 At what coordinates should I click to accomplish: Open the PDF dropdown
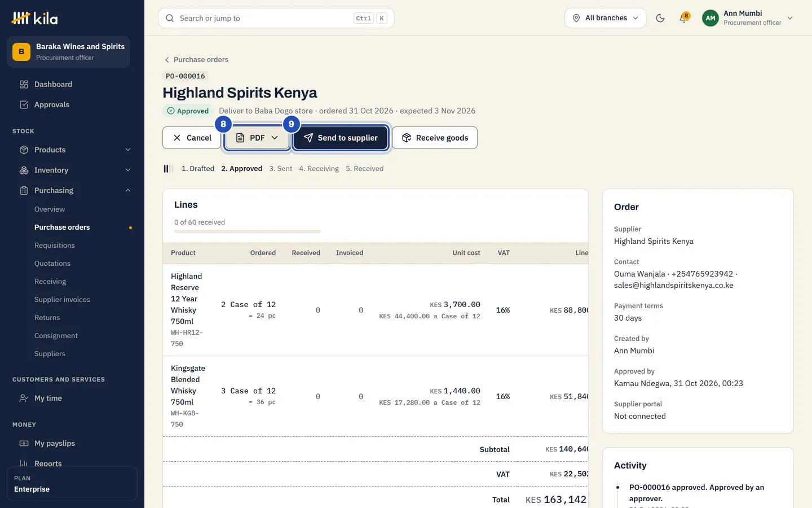pos(257,138)
